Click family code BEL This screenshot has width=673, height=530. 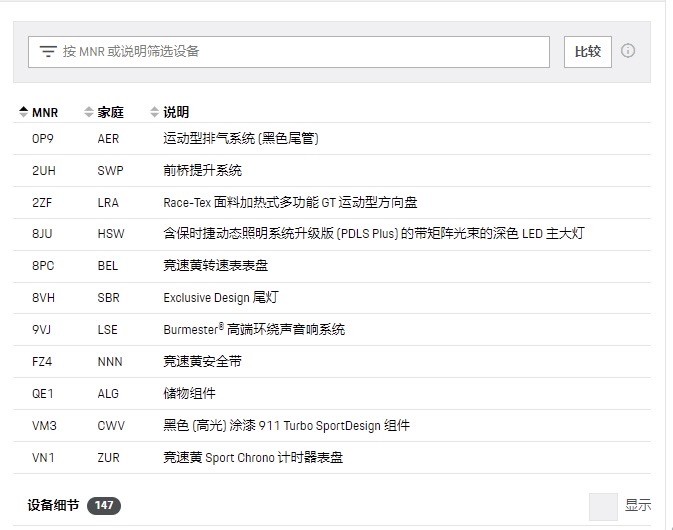108,266
